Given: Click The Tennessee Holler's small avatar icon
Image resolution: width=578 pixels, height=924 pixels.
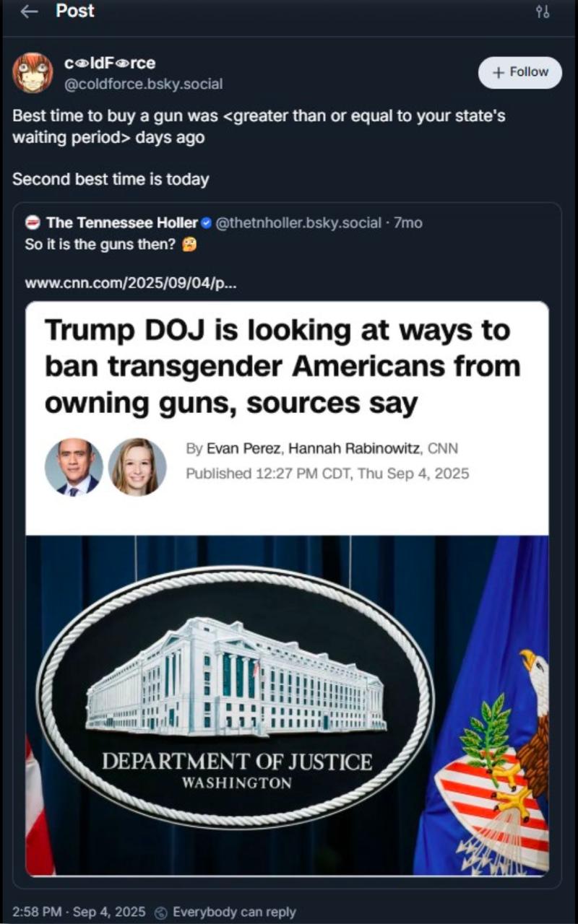Looking at the screenshot, I should [33, 223].
